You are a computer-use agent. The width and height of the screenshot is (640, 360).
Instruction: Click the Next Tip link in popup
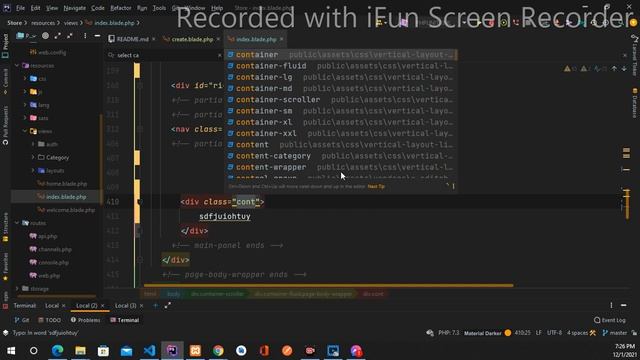[x=376, y=186]
